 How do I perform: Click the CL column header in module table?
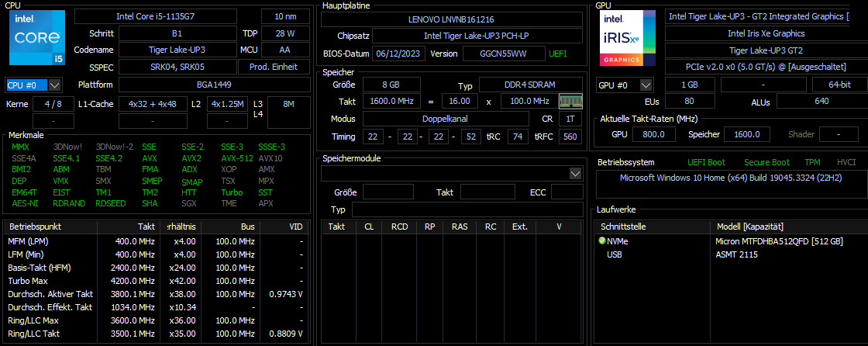369,227
